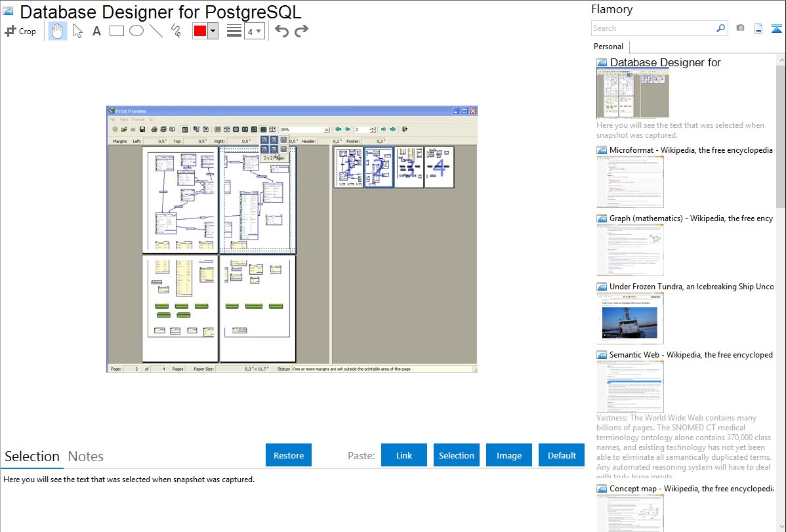The image size is (786, 532).
Task: Activate the hand pan tool
Action: point(57,31)
